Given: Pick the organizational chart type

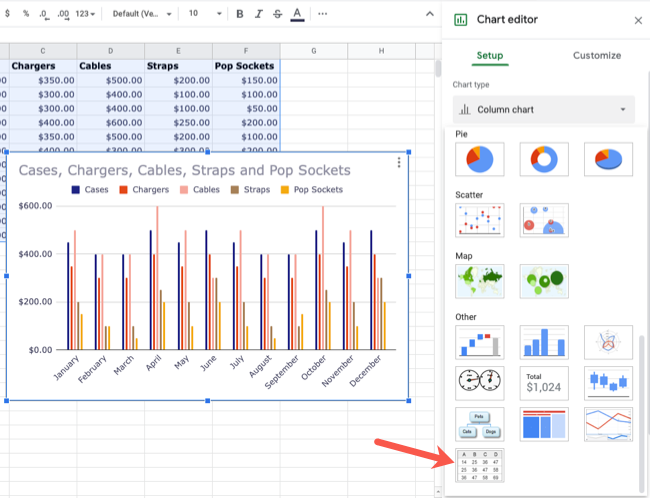Looking at the screenshot, I should [480, 423].
